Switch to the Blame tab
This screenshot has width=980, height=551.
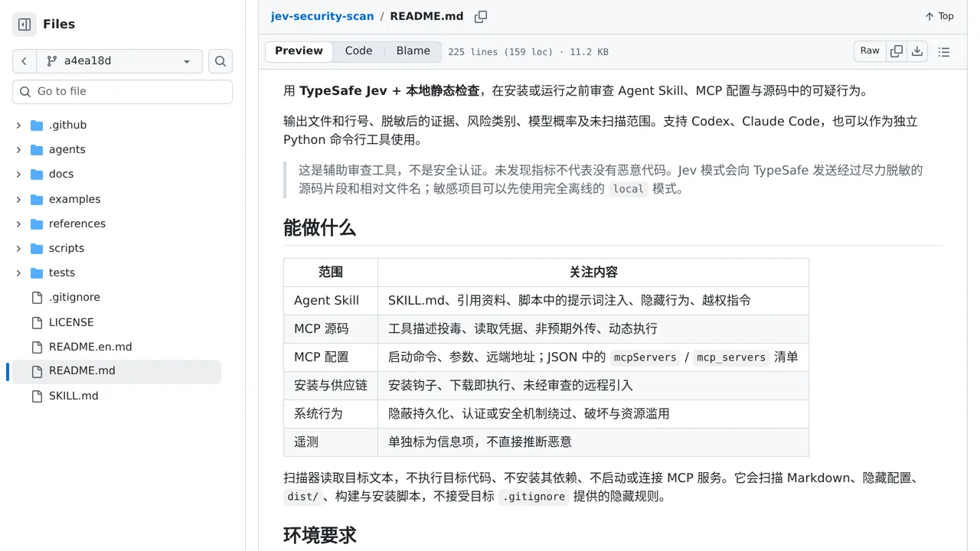point(413,51)
